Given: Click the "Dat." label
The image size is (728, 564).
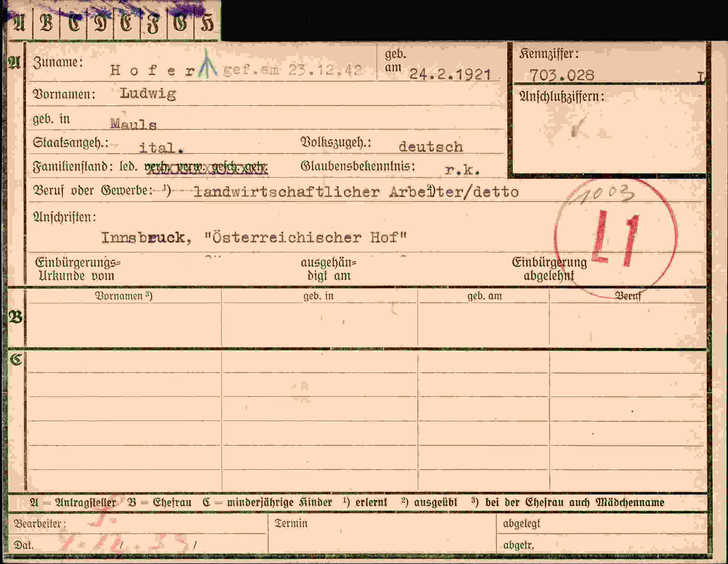Looking at the screenshot, I should 23,545.
